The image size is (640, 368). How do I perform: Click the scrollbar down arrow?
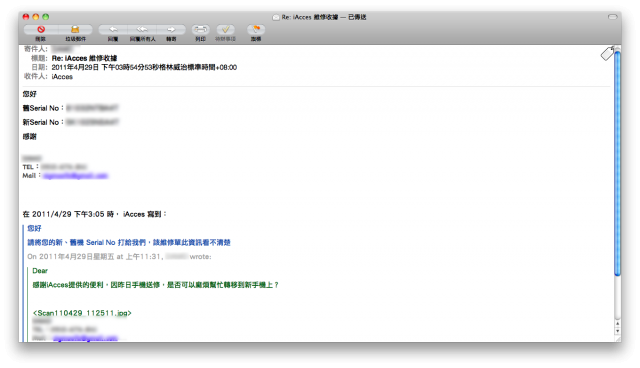click(618, 330)
